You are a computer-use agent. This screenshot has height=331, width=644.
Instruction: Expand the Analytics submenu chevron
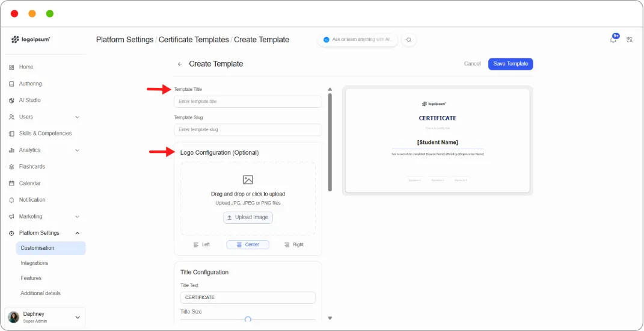pyautogui.click(x=77, y=150)
